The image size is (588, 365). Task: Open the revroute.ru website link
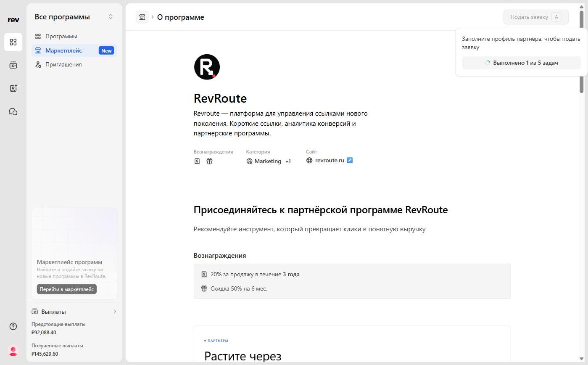(330, 160)
